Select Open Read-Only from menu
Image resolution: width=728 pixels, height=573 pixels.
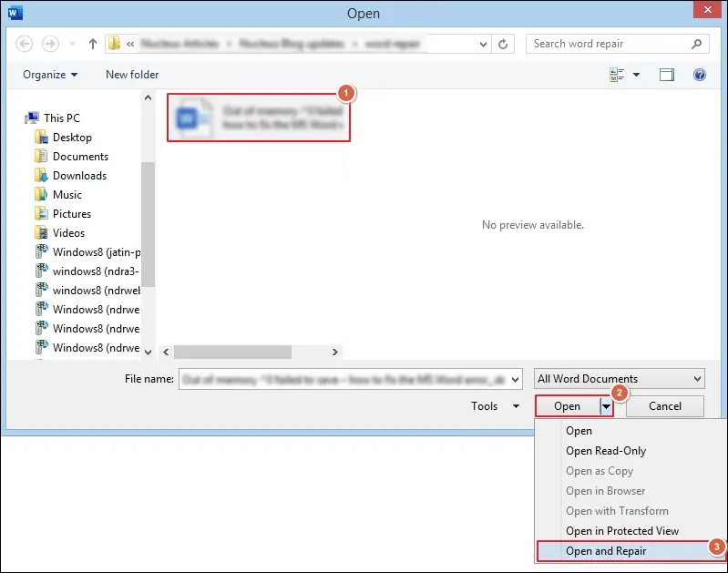point(605,451)
